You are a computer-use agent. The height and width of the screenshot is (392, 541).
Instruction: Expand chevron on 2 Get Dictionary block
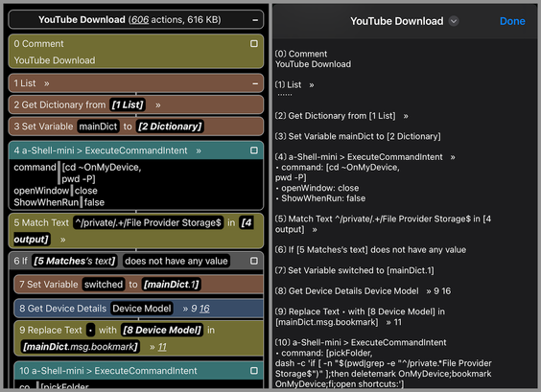(x=157, y=105)
